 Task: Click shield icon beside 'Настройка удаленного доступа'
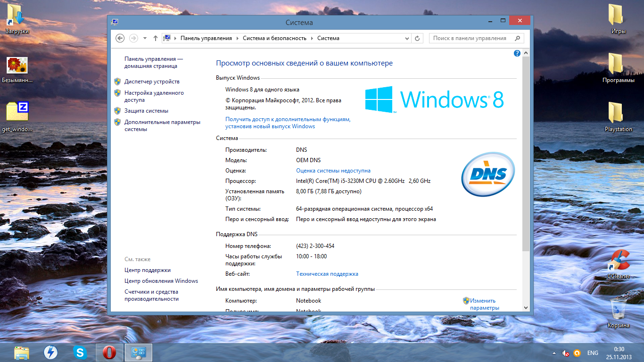117,93
